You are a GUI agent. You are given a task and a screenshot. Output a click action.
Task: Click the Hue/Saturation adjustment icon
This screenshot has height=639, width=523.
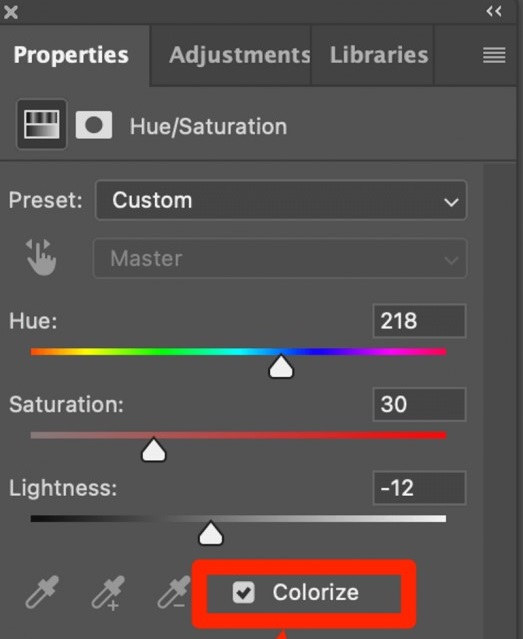42,124
